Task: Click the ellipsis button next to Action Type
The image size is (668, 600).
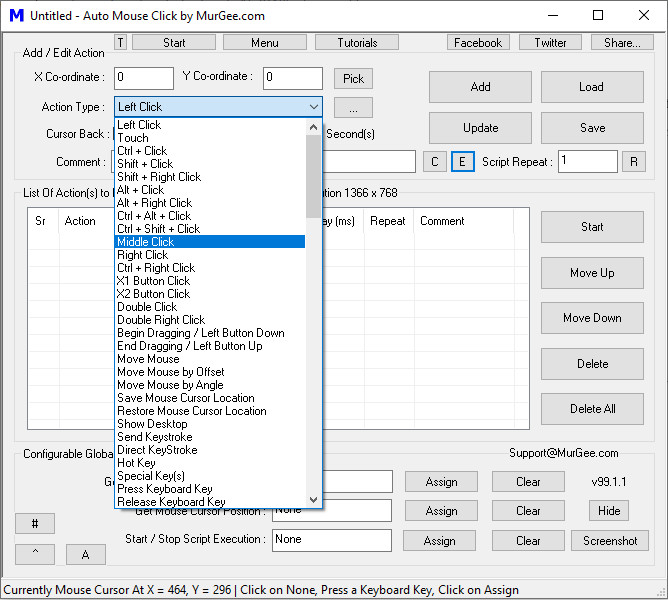Action: click(x=353, y=108)
